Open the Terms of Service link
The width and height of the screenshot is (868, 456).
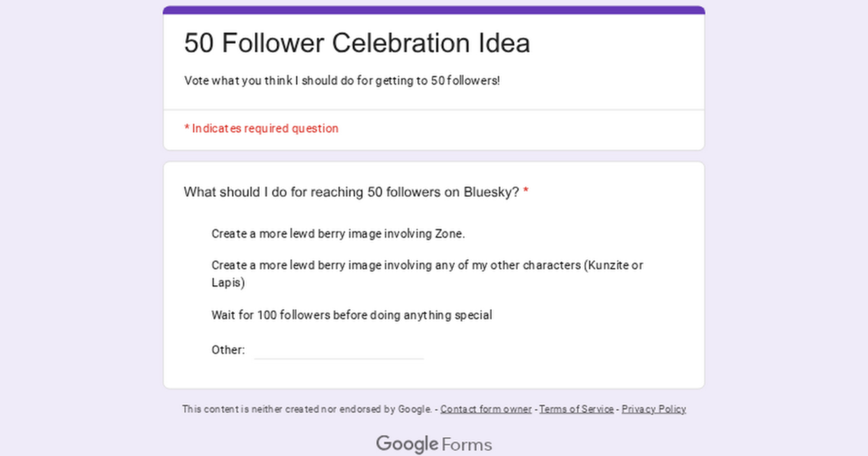[576, 409]
